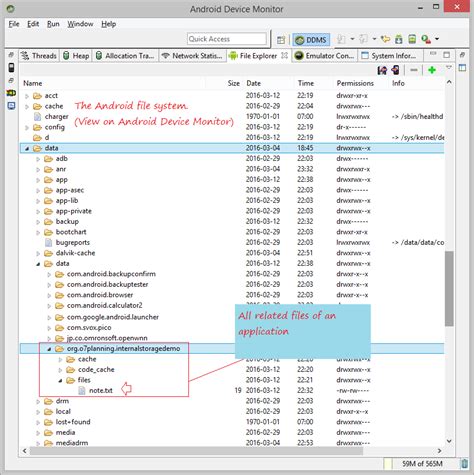Open the Android Virtual Device Manager icon

[412, 39]
